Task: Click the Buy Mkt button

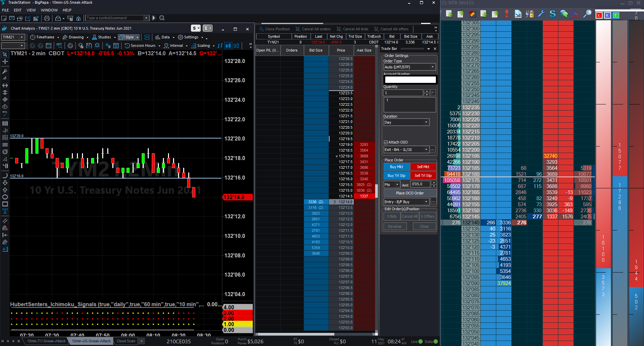Action: [x=396, y=167]
